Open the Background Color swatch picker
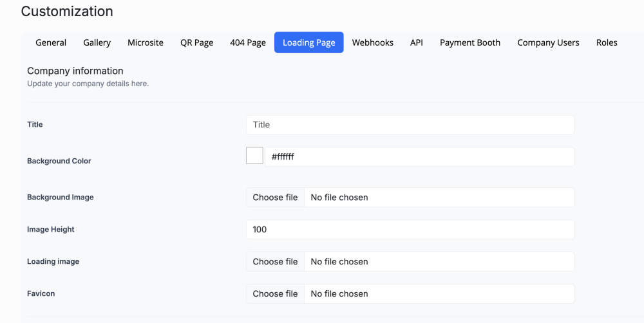This screenshot has width=644, height=323. coord(254,156)
